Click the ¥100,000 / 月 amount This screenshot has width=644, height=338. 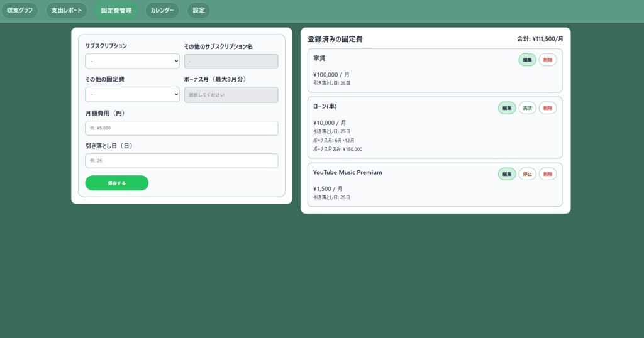pos(331,75)
